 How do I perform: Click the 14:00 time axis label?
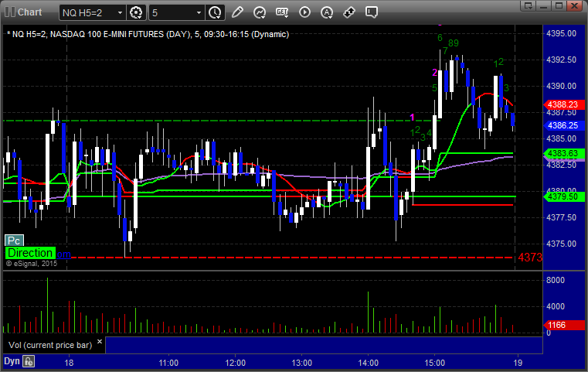click(369, 363)
